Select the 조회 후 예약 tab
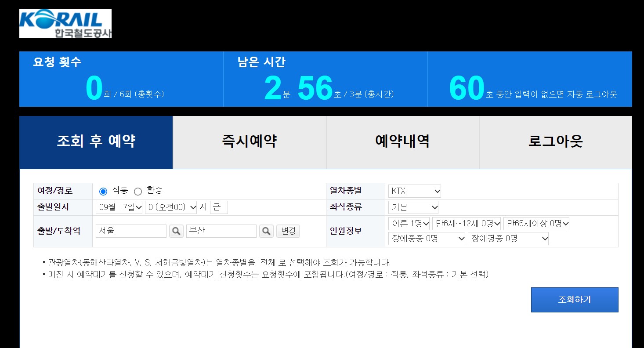Screen dimensions: 644x348 [95, 141]
